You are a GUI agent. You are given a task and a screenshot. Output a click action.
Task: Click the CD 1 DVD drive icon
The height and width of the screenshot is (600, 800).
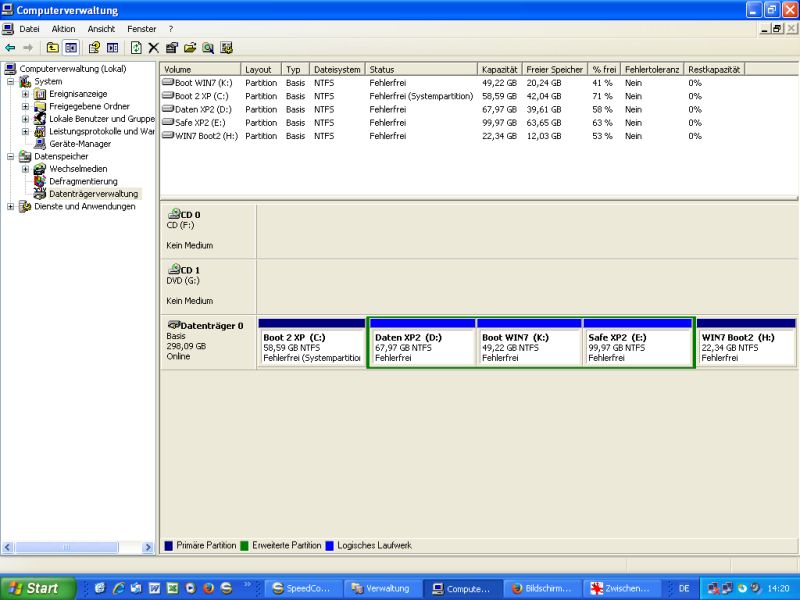174,269
